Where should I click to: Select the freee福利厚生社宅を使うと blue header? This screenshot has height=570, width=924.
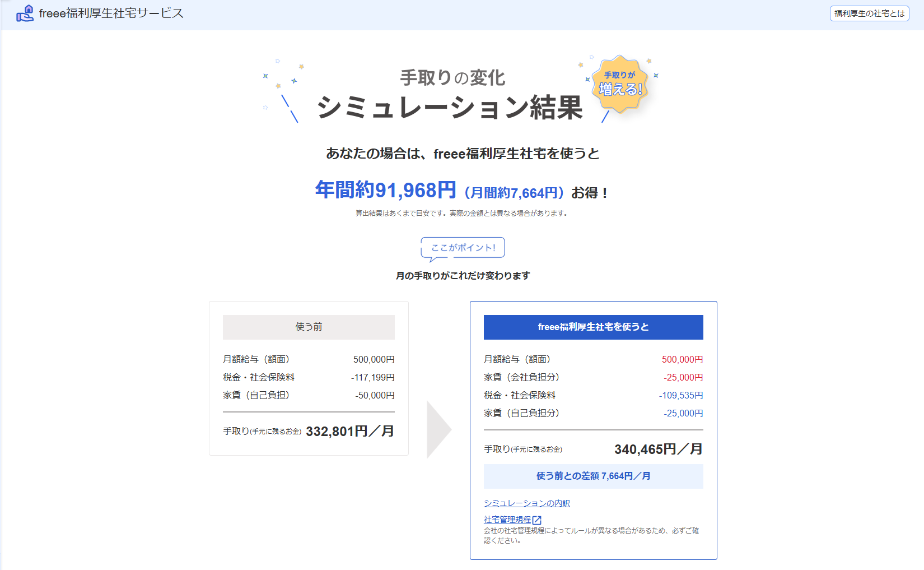click(x=593, y=327)
